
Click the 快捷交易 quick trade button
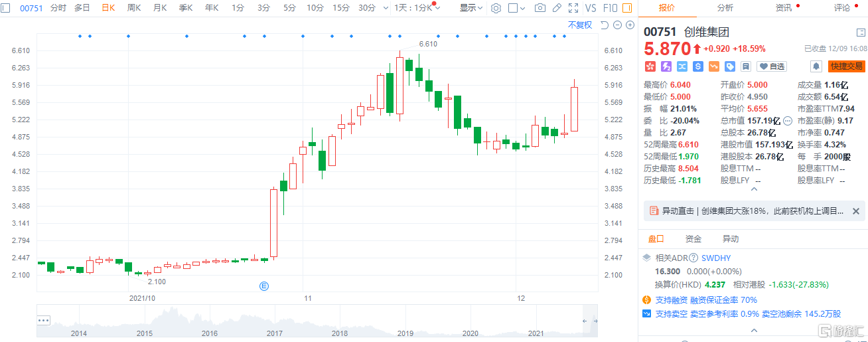(x=847, y=66)
